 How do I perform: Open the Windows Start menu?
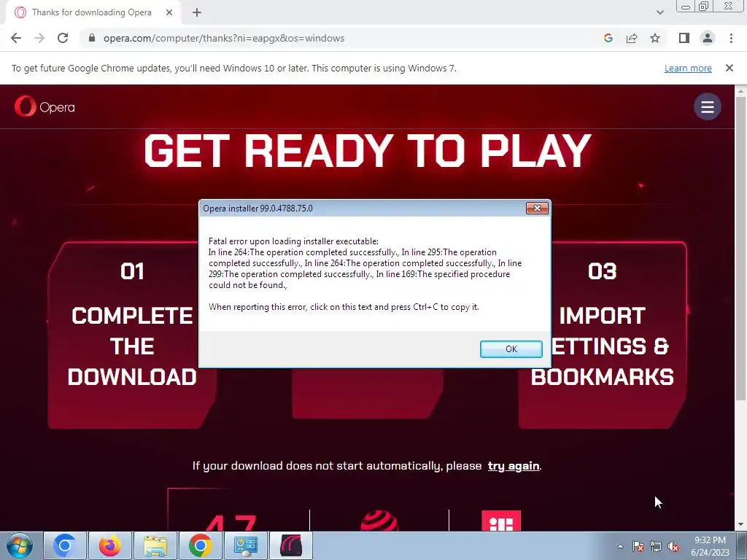coord(20,545)
